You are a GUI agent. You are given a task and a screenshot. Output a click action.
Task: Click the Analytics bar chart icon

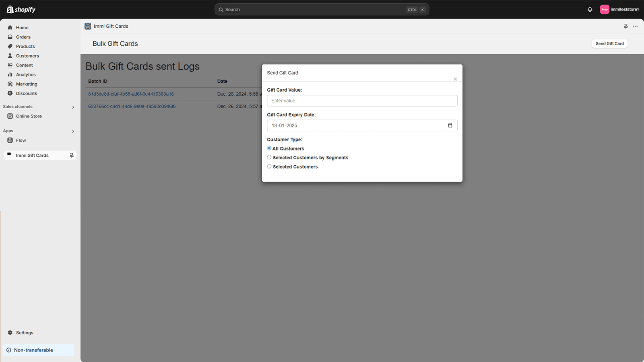pos(10,74)
